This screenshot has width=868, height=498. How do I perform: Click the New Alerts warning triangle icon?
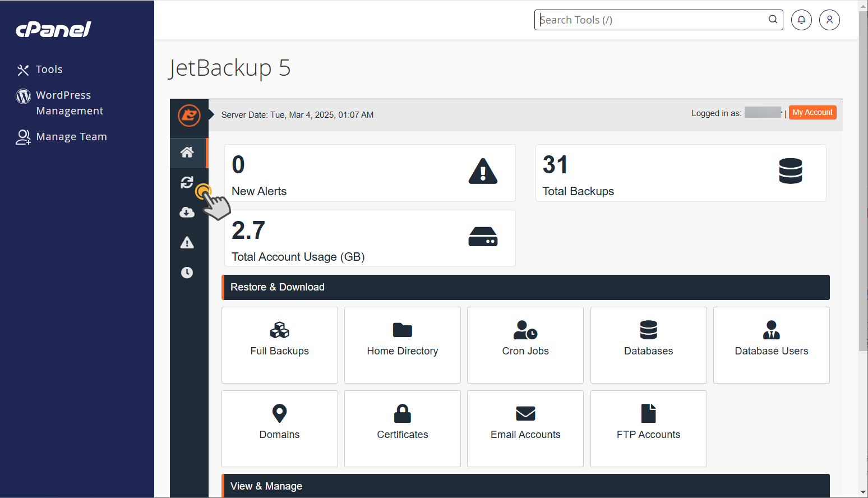(x=483, y=171)
